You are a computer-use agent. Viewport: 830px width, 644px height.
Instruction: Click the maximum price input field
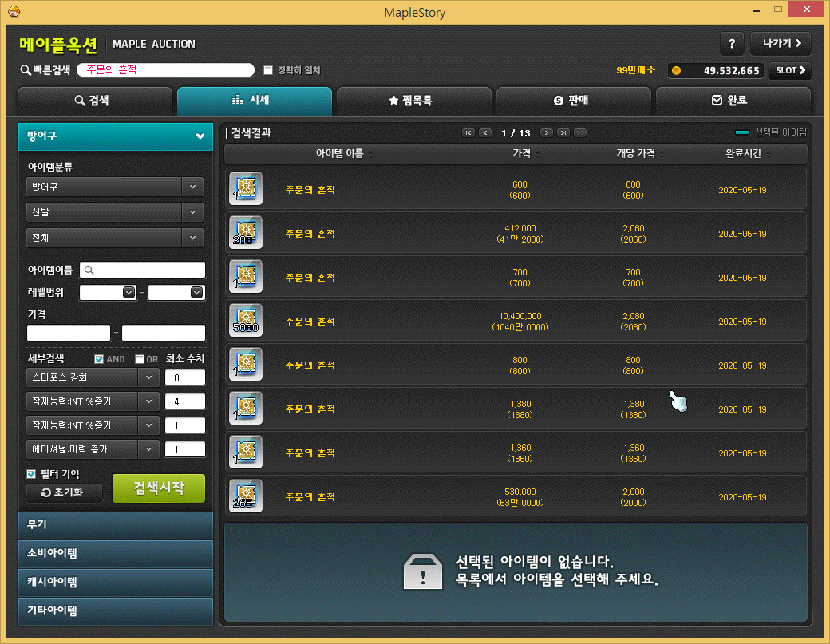[164, 333]
